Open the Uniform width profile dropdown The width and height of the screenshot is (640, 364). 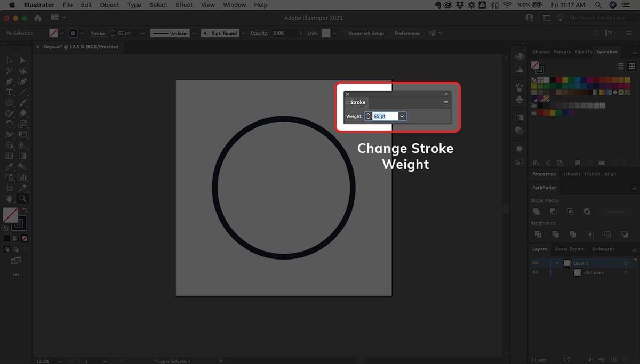(x=193, y=33)
